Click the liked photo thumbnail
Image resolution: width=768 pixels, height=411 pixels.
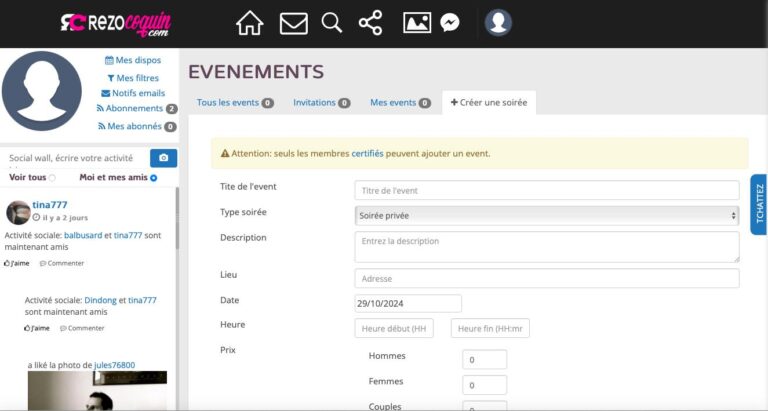tap(97, 390)
